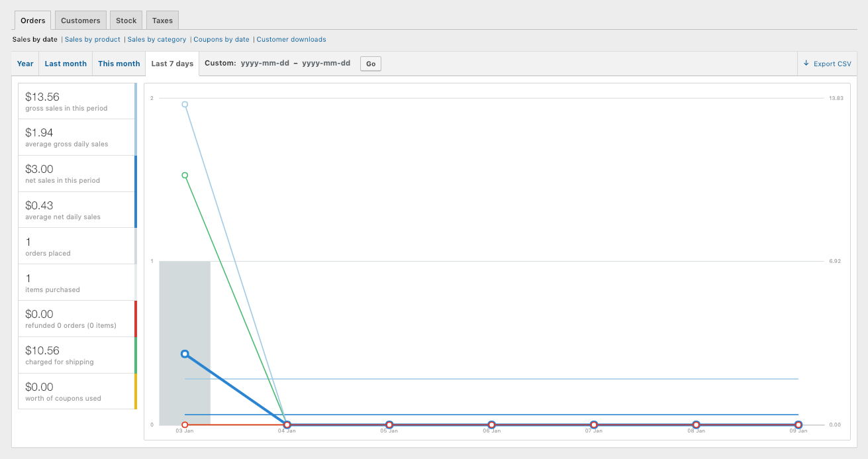
Task: Click the data point at 09 Jan
Action: [798, 425]
